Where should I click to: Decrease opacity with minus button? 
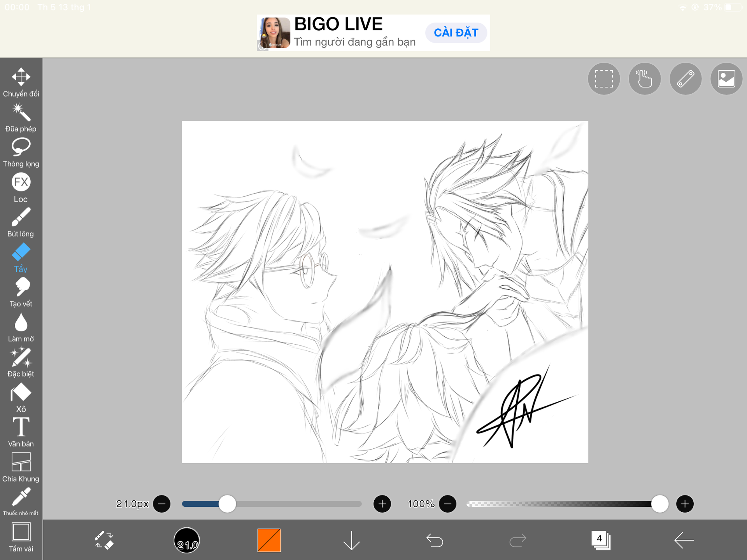[447, 504]
